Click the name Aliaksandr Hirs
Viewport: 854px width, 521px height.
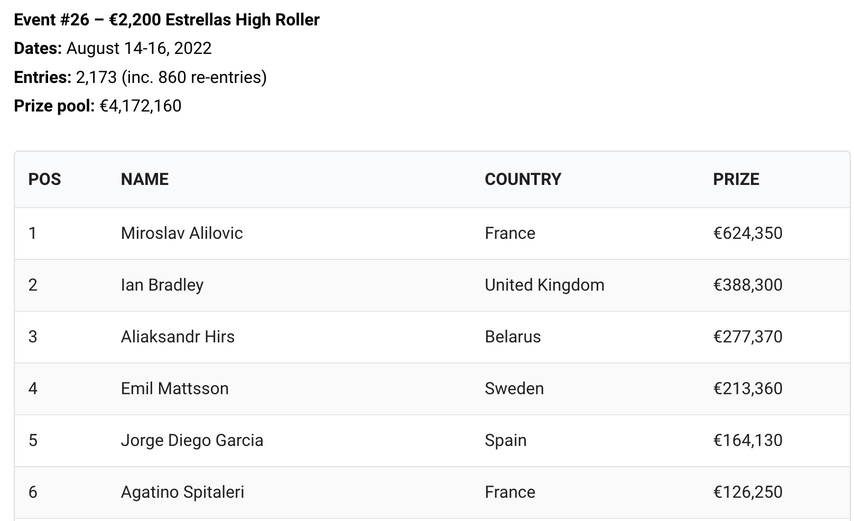(178, 336)
